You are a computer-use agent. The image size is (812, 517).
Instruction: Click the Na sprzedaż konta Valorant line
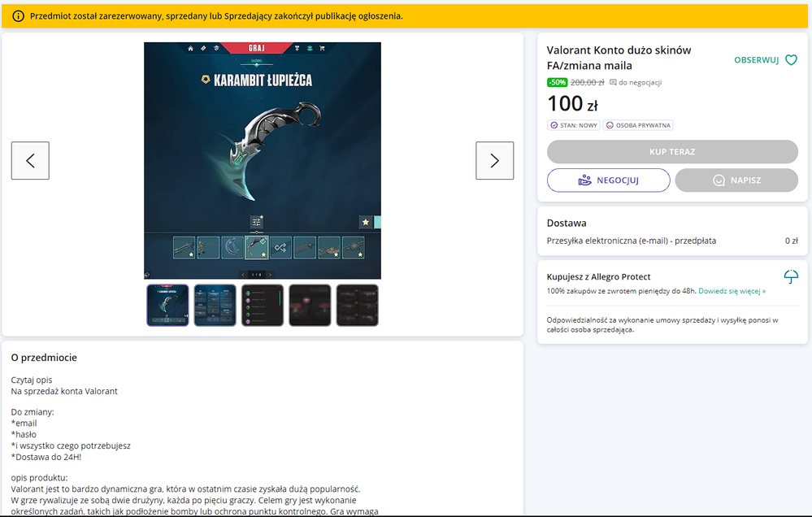click(64, 391)
